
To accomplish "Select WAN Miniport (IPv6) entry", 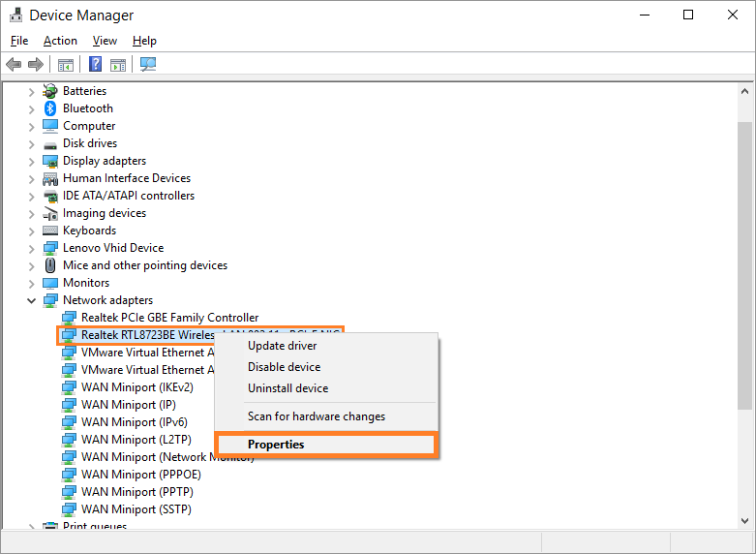I will [x=134, y=421].
